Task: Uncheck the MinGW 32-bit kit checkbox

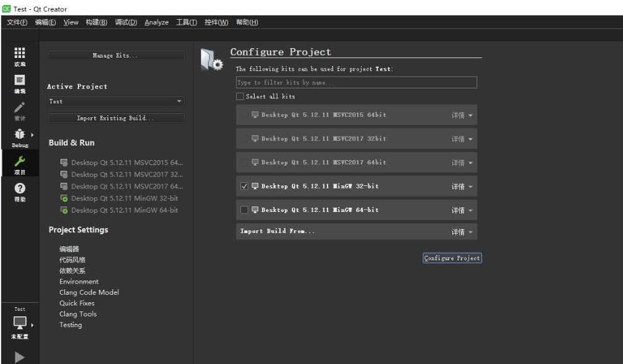Action: coord(244,186)
